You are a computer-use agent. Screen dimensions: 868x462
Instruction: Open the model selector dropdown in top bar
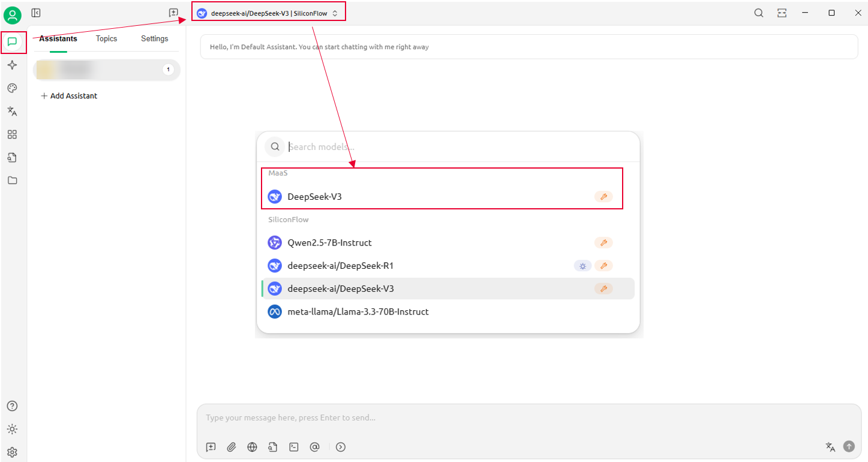[268, 13]
